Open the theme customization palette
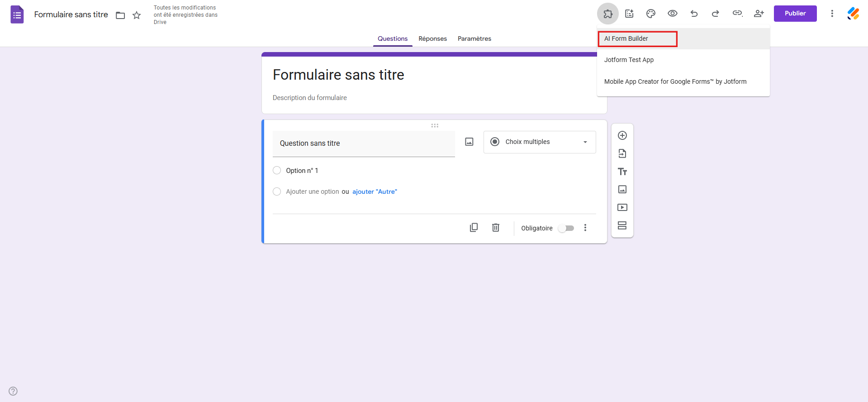The height and width of the screenshot is (402, 868). [x=651, y=14]
